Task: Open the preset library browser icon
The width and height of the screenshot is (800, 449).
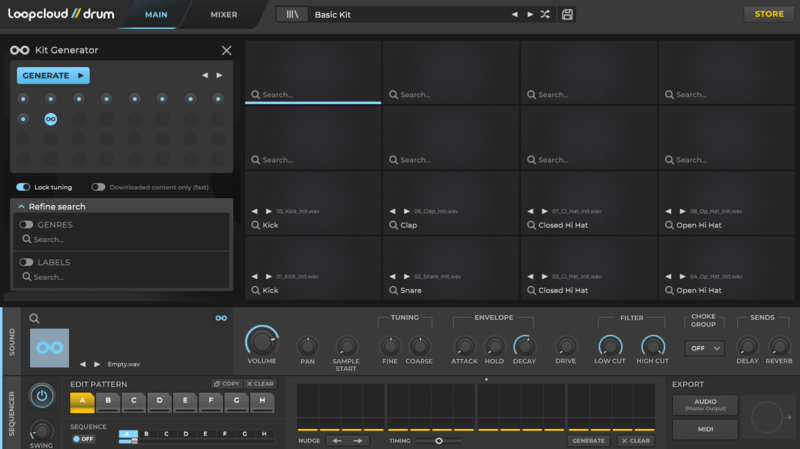Action: point(293,15)
